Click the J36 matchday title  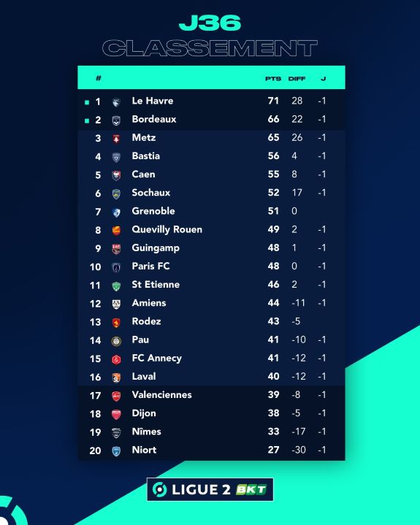point(210,23)
